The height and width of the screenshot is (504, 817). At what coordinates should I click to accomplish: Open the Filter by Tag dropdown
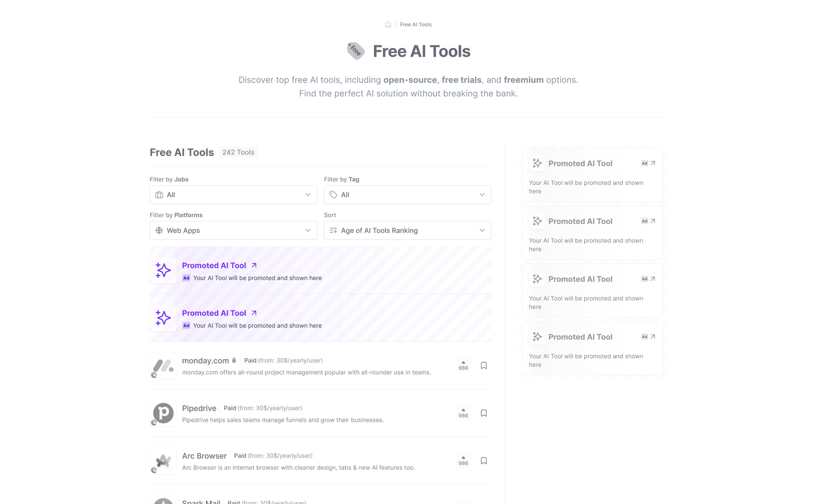point(407,195)
